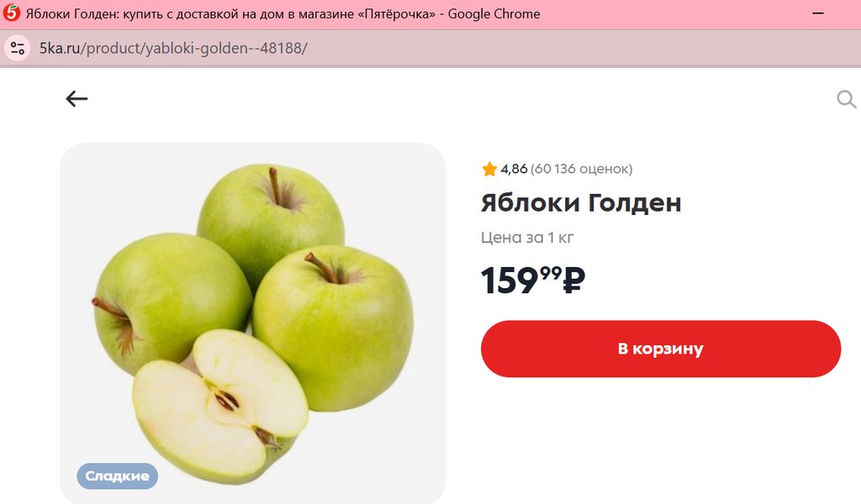Open the photo by clicking the halved apple

tap(219, 406)
